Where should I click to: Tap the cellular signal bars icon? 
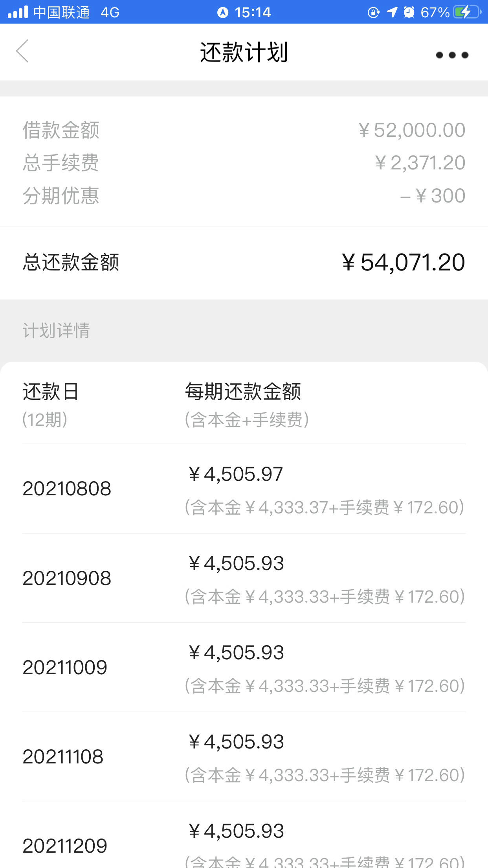click(18, 12)
